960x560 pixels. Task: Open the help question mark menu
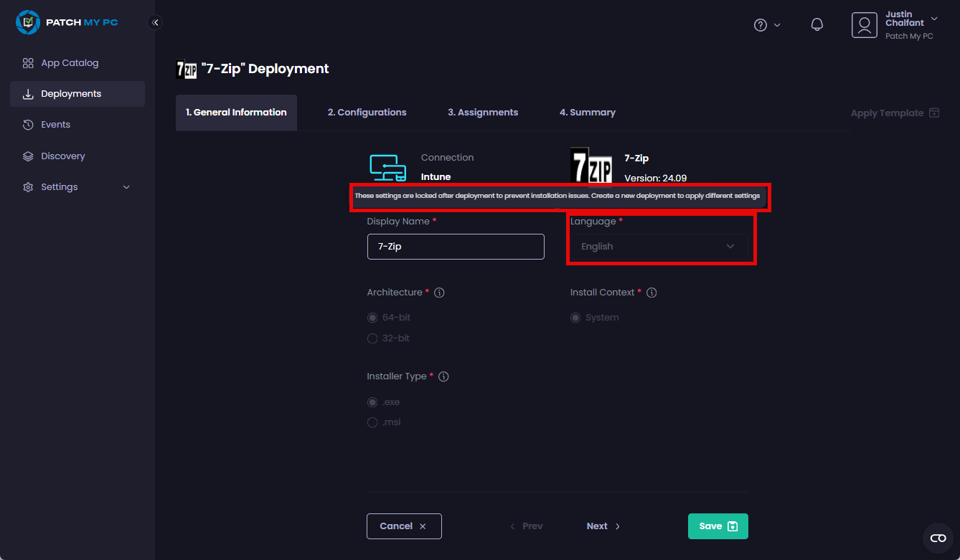point(761,25)
